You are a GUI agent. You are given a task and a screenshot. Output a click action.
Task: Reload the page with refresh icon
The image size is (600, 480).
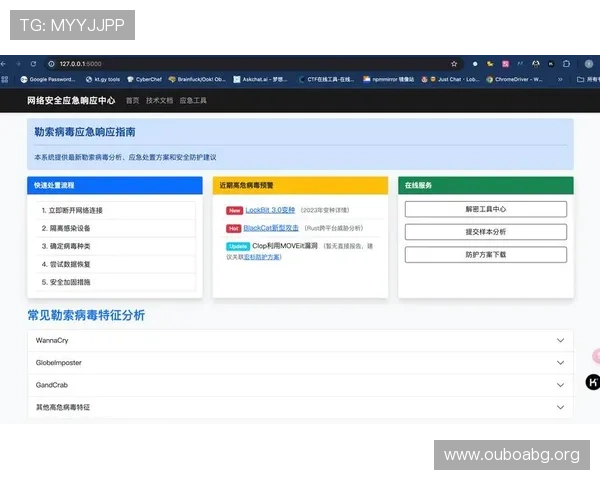33,64
